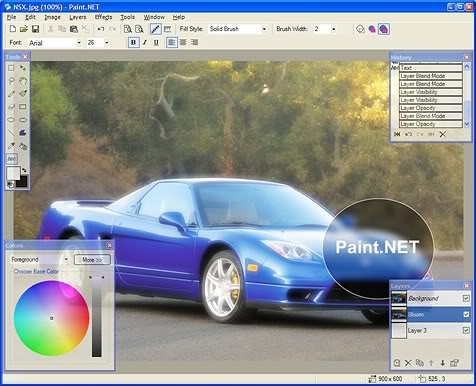Select the Line tool
The width and height of the screenshot is (476, 386).
point(11,133)
